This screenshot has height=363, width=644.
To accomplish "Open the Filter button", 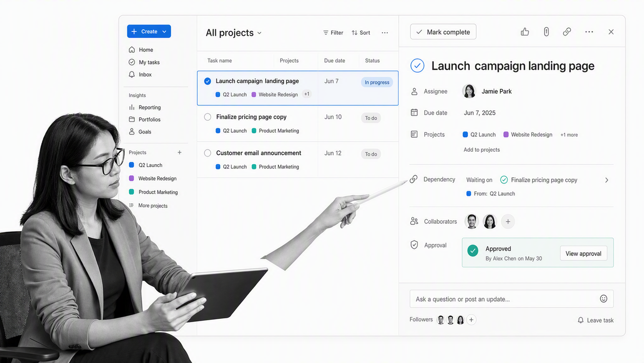I will [x=333, y=33].
